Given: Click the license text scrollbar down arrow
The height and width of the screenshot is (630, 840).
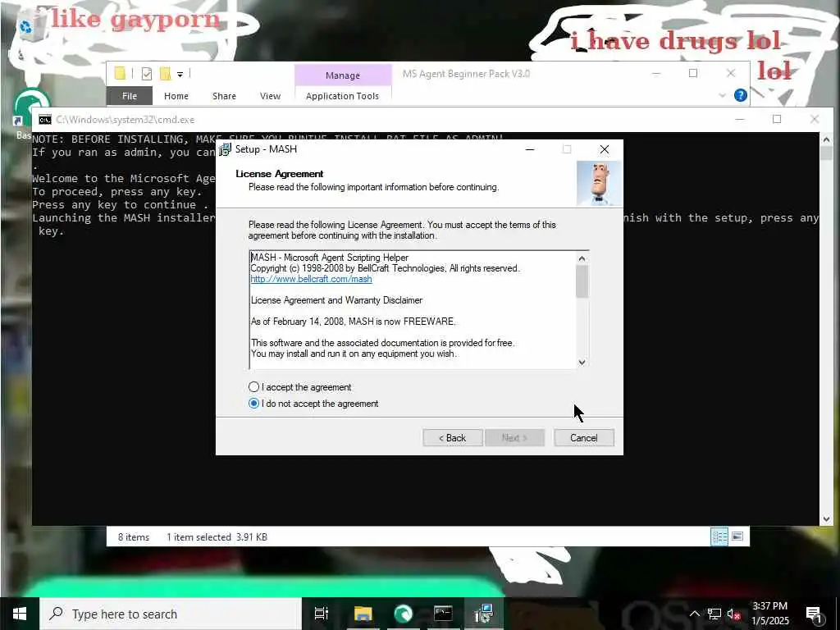Looking at the screenshot, I should point(582,362).
